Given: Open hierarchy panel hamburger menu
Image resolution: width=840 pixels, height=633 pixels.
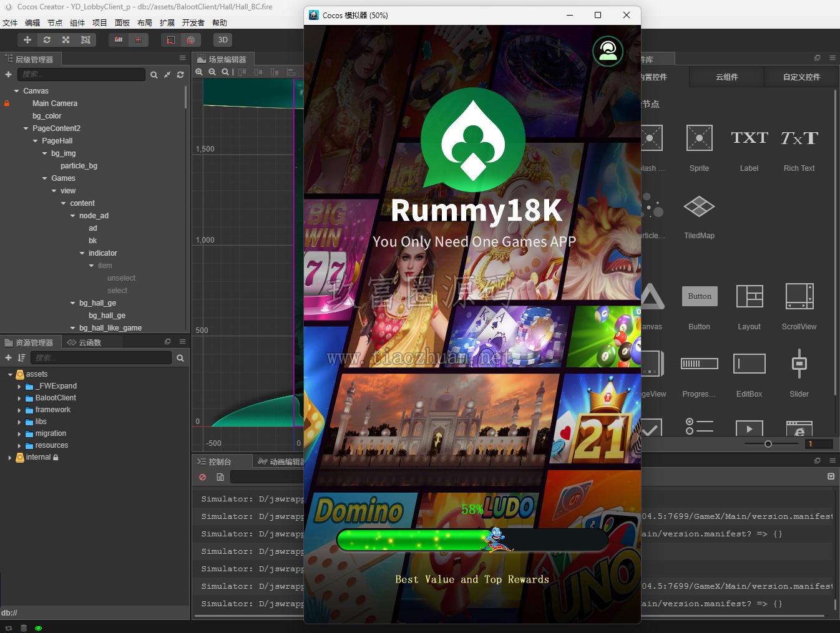Looking at the screenshot, I should [x=183, y=58].
